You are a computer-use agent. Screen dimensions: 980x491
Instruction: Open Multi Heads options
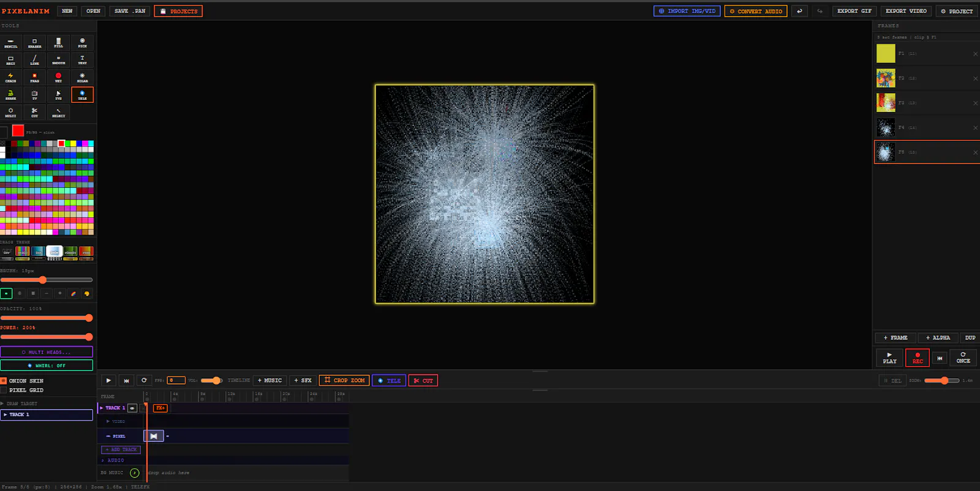pyautogui.click(x=47, y=352)
